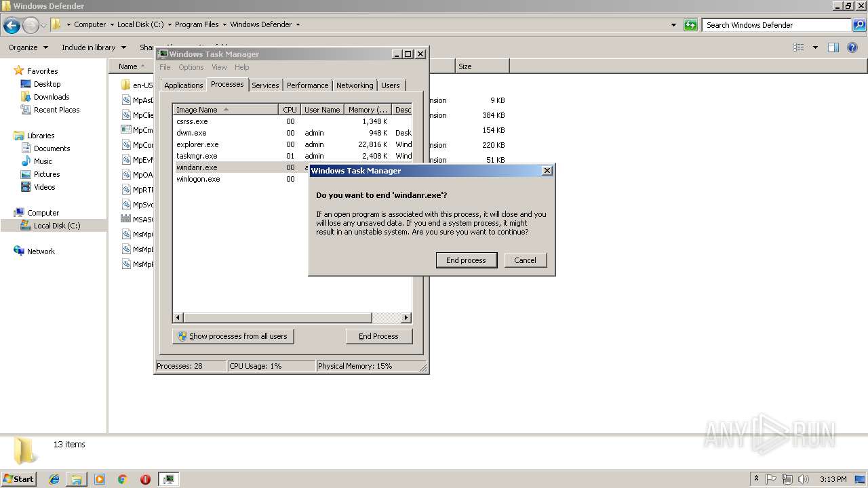
Task: Change the view icon in Explorer
Action: (799, 47)
